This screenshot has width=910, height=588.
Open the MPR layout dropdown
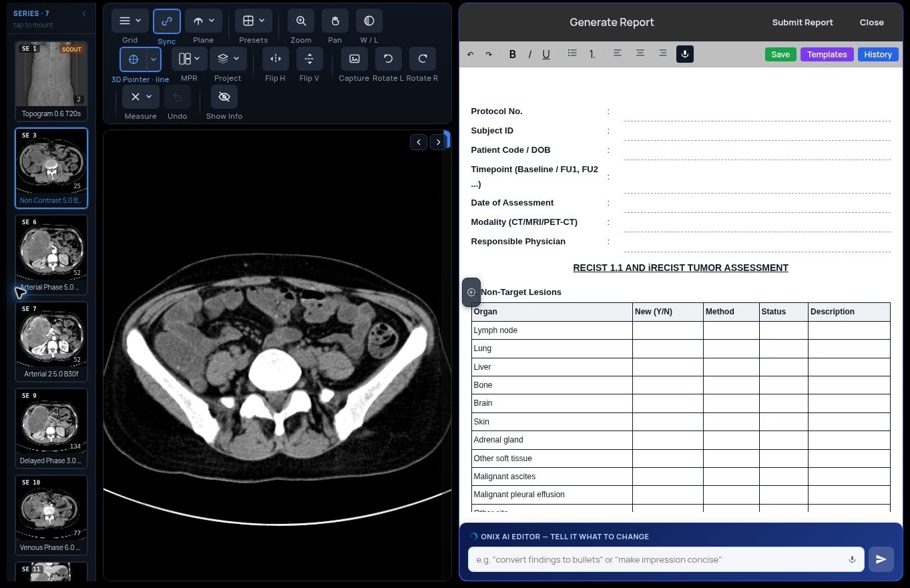(x=189, y=59)
